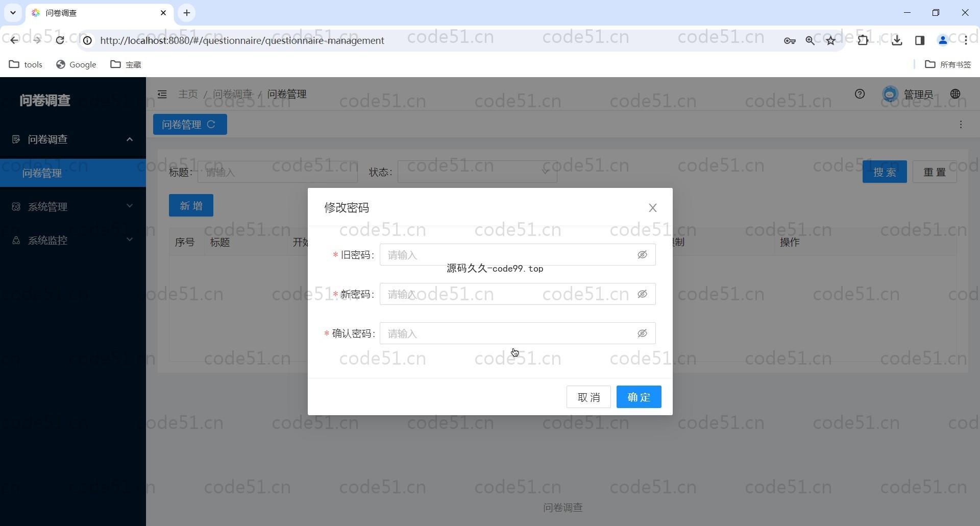Screen dimensions: 980x526
Task: Expand the 系统管理 sidebar menu
Action: 72,206
